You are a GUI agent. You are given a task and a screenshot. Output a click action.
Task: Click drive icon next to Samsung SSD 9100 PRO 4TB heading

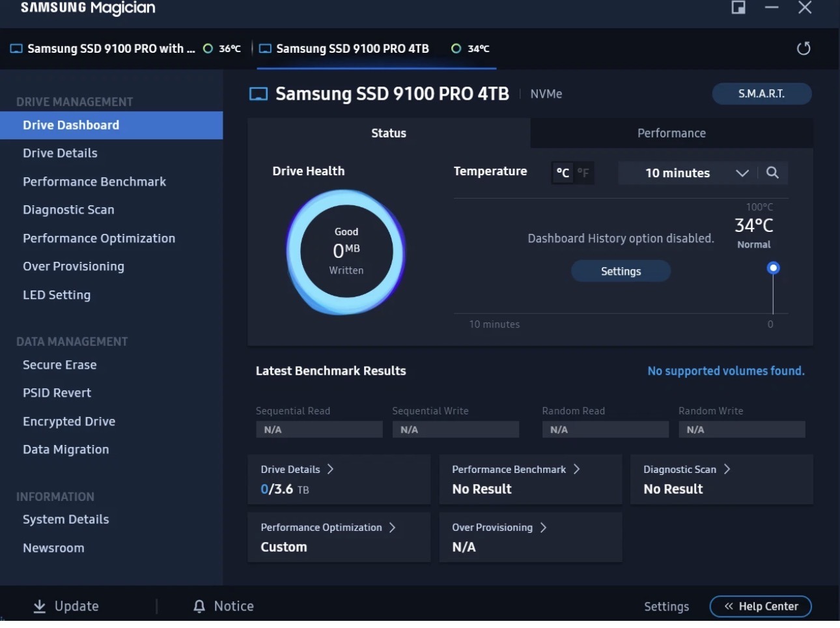tap(259, 94)
